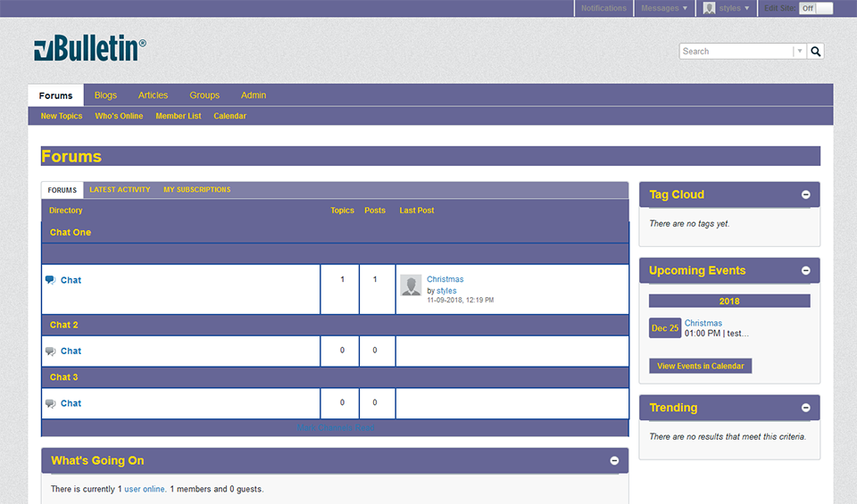The image size is (857, 504).
Task: Go to the Admin tab
Action: point(254,95)
